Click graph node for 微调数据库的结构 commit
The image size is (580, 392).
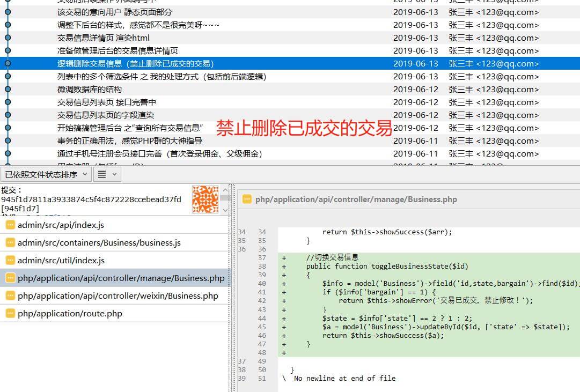(8, 90)
